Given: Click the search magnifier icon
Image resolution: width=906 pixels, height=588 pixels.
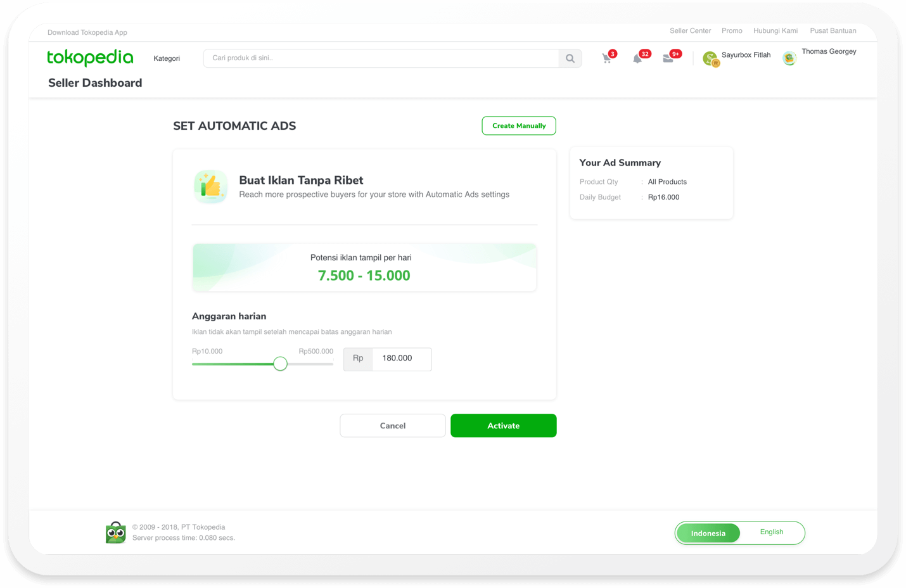Looking at the screenshot, I should (x=570, y=58).
